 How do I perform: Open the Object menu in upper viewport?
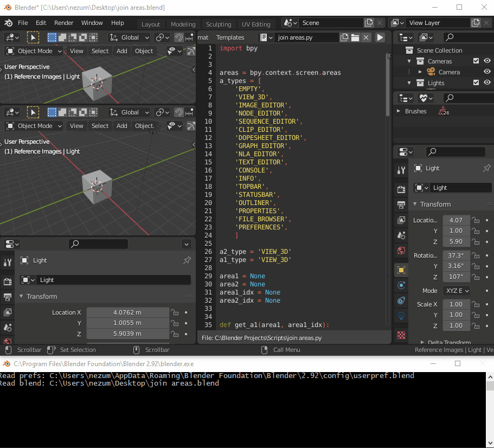pos(144,51)
